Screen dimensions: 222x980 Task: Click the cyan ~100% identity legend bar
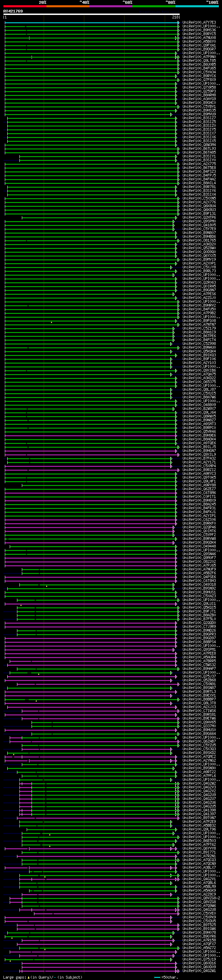point(197,6)
